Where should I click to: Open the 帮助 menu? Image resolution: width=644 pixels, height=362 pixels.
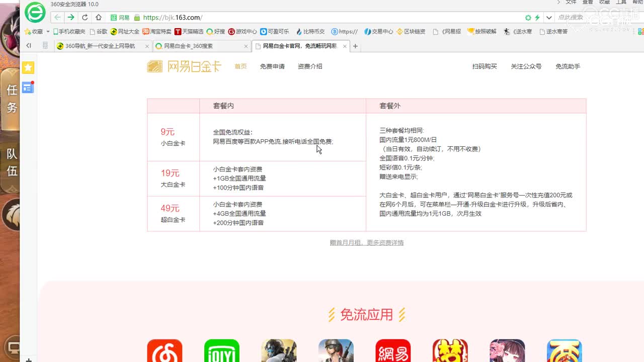pos(637,3)
